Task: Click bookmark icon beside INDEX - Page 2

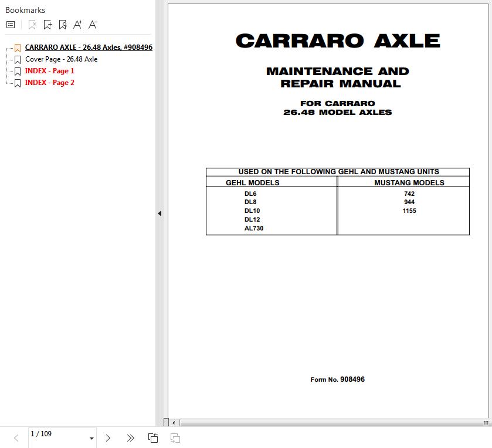Action: 18,83
